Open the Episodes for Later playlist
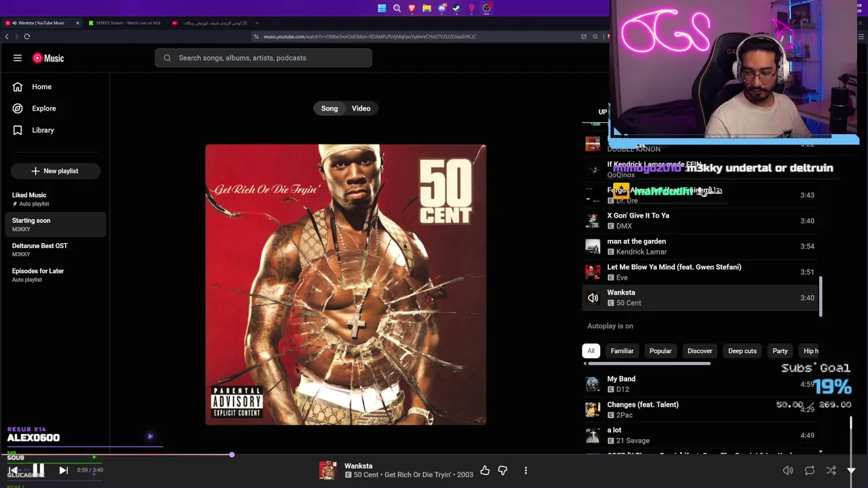 (55, 275)
